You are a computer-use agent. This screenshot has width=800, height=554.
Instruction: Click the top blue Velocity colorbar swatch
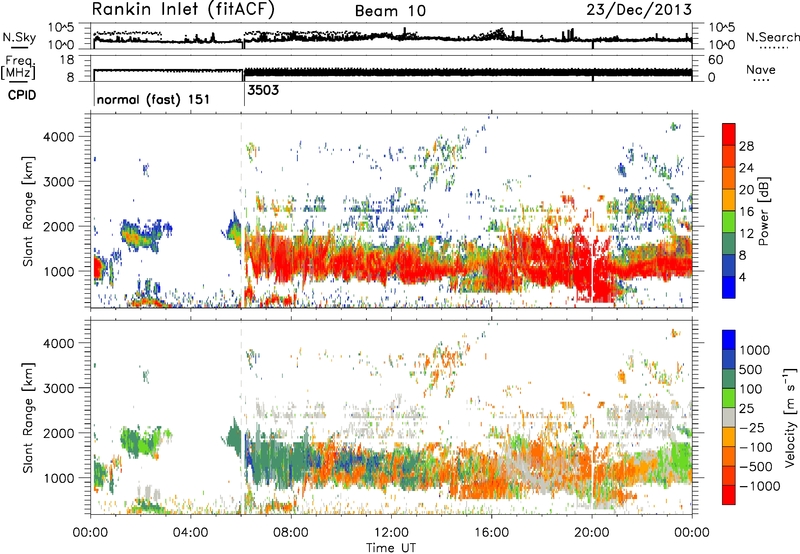(x=729, y=340)
